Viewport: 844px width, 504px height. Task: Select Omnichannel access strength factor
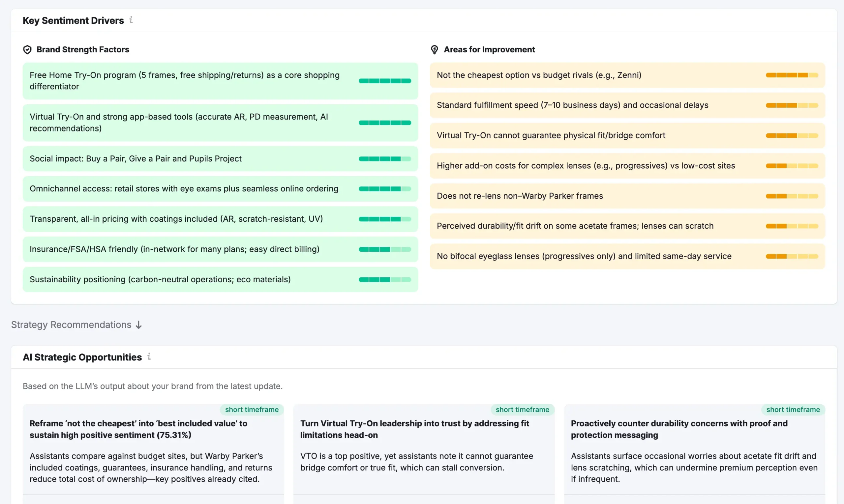click(x=184, y=189)
